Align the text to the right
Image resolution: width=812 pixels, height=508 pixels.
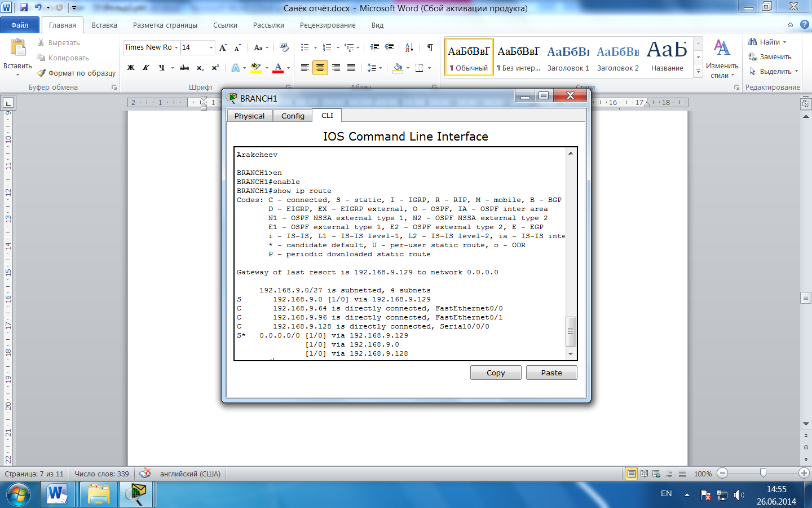coord(336,68)
